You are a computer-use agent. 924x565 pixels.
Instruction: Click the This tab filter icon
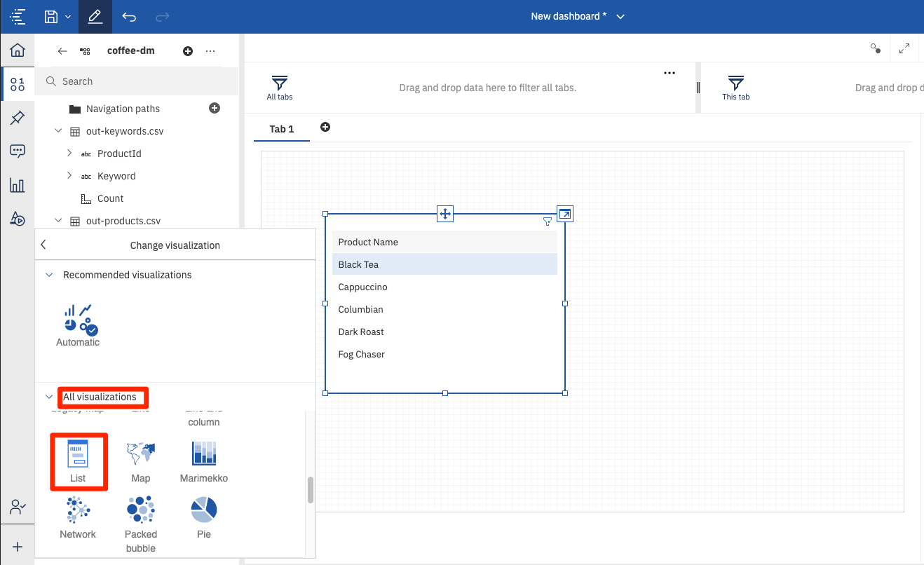point(735,88)
